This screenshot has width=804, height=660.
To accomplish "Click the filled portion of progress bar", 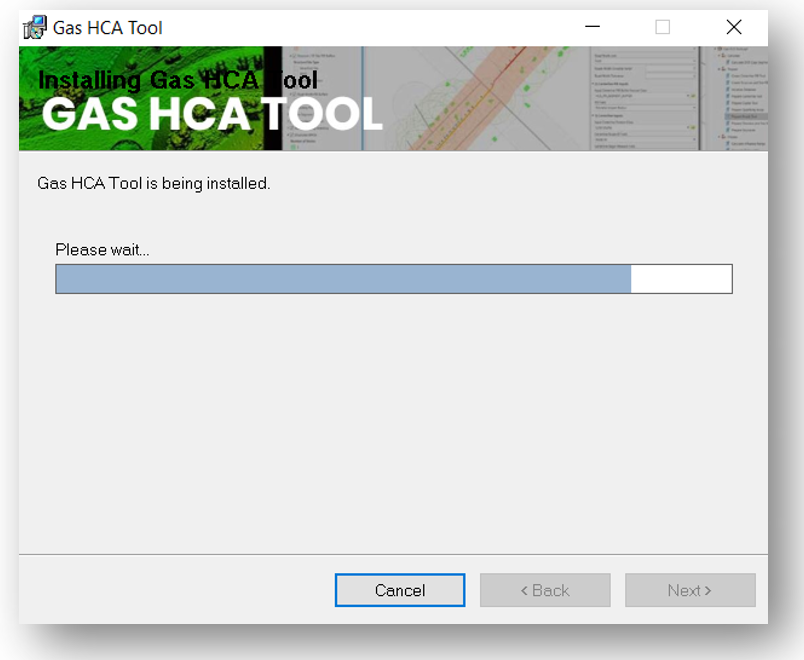I will pyautogui.click(x=342, y=279).
